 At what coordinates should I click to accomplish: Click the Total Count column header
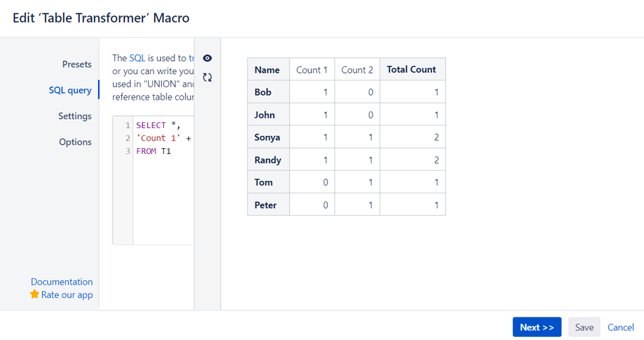413,70
